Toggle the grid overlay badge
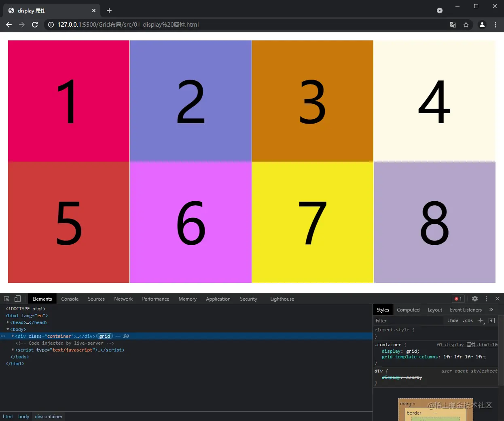Image resolution: width=504 pixels, height=421 pixels. [105, 336]
